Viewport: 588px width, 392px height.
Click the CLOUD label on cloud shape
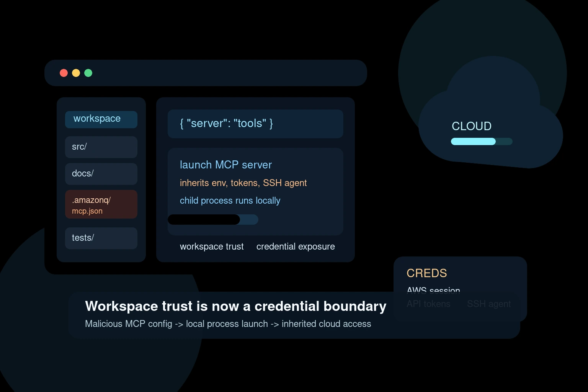[472, 126]
